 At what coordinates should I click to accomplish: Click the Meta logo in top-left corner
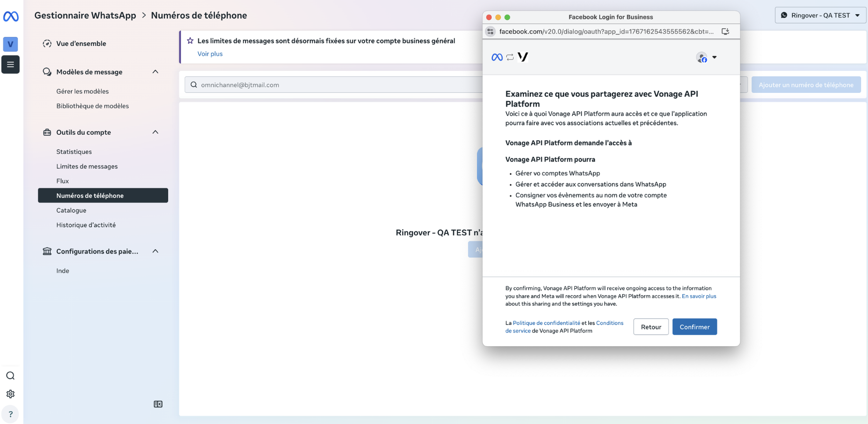pyautogui.click(x=11, y=17)
